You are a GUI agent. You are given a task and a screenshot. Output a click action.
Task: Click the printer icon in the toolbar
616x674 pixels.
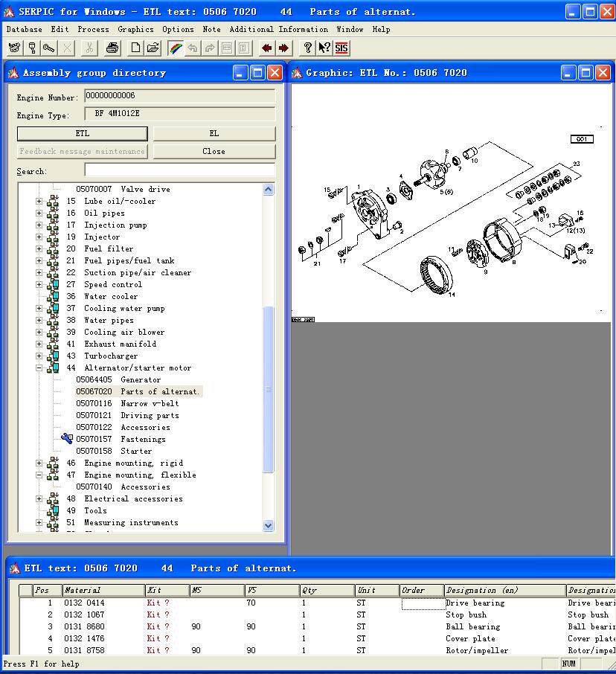112,48
